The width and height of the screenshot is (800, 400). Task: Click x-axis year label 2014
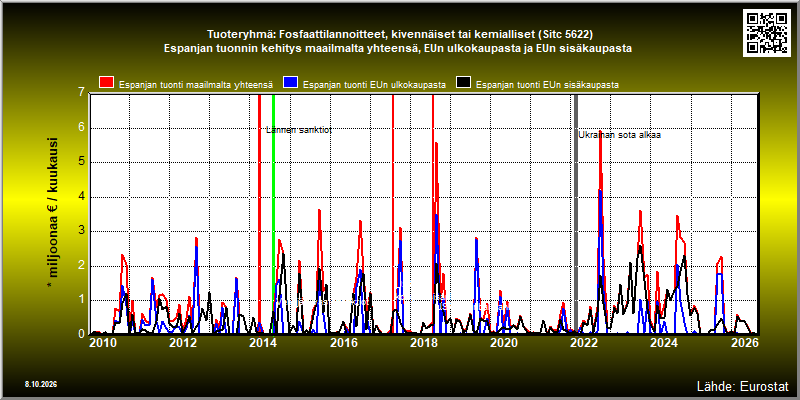tap(262, 343)
